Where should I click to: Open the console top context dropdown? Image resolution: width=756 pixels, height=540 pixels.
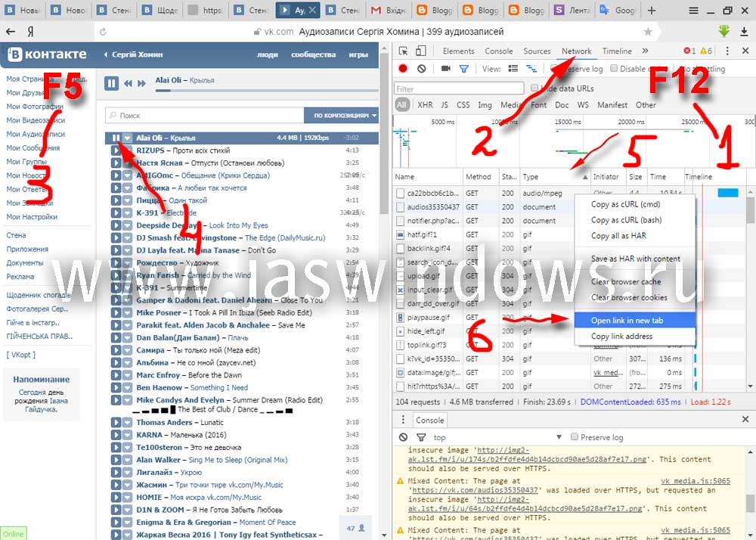(x=497, y=437)
